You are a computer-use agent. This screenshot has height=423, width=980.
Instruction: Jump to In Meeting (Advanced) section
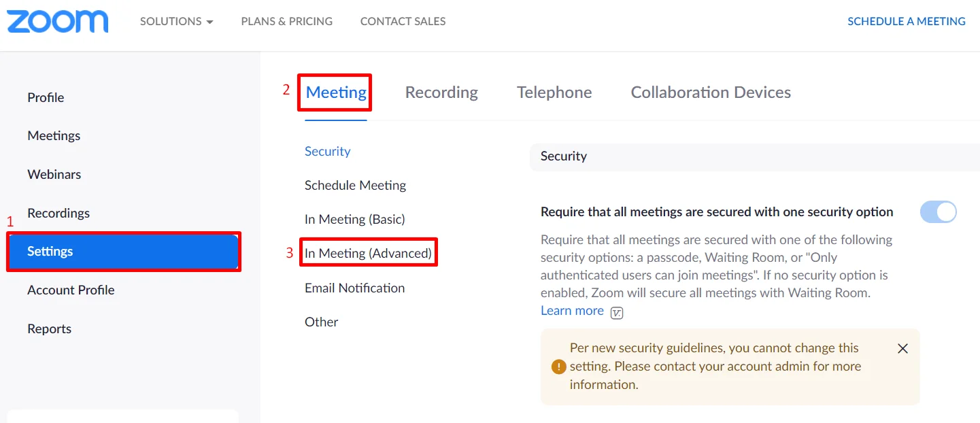368,253
